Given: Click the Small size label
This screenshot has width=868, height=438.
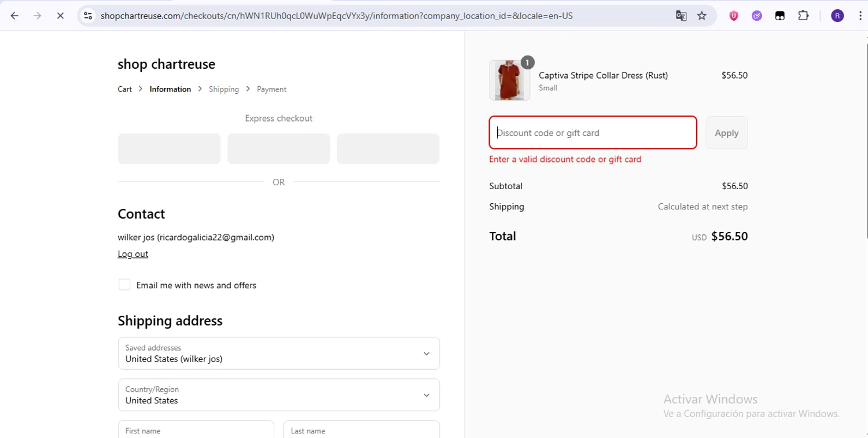Looking at the screenshot, I should pyautogui.click(x=548, y=88).
